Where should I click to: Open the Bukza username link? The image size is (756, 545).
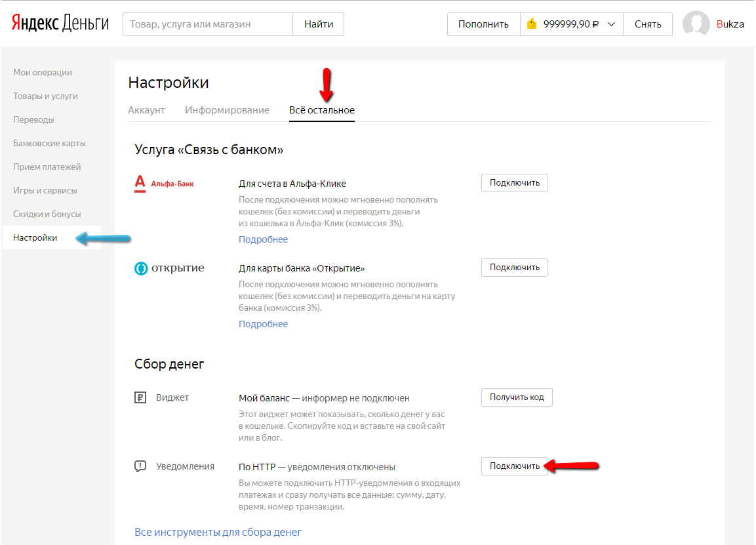click(730, 24)
